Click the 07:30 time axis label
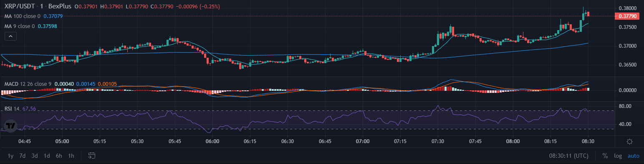 438,141
